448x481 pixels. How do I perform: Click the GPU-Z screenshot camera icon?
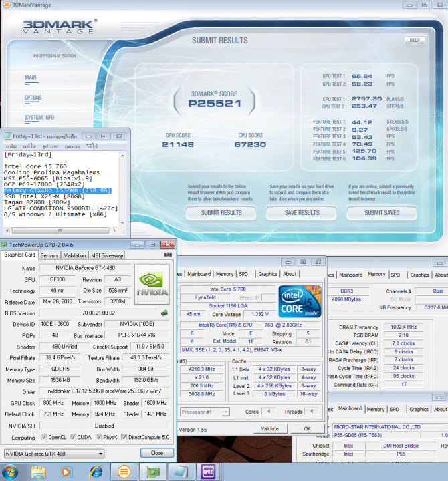point(168,255)
